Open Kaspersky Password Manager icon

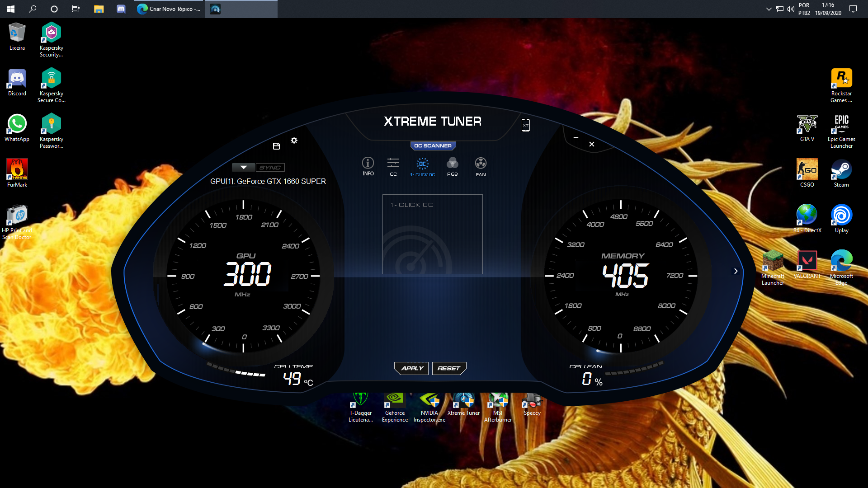[x=51, y=131]
